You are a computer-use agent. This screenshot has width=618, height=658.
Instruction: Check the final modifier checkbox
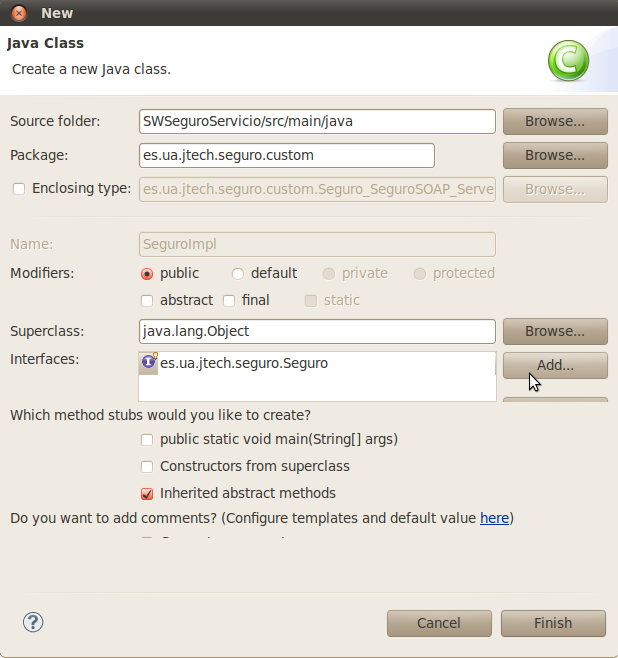pos(229,301)
